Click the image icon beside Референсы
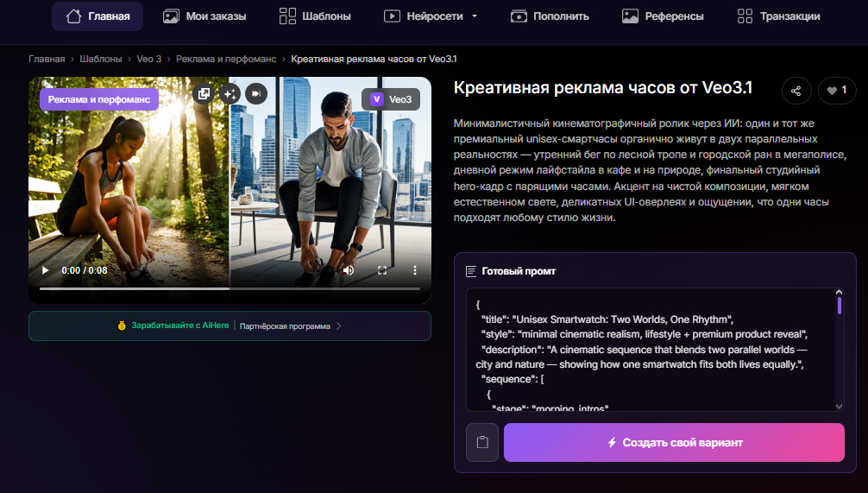868x493 pixels. 630,16
